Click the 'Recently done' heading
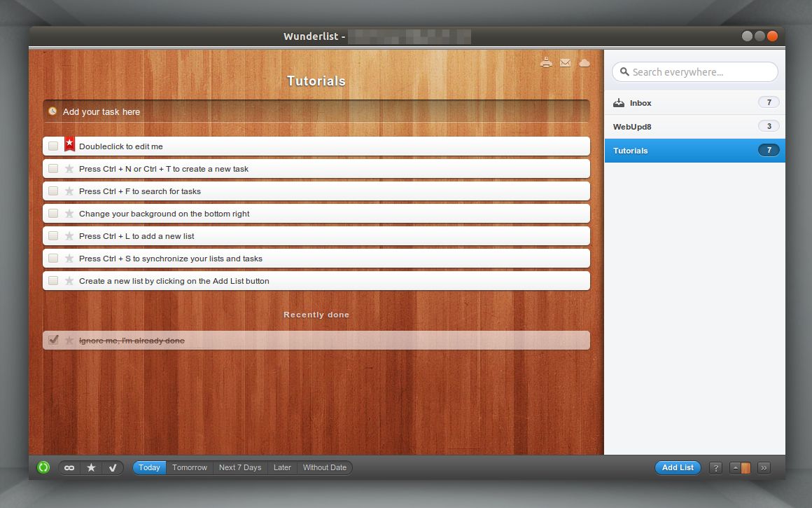Viewport: 812px width, 508px height. (316, 315)
